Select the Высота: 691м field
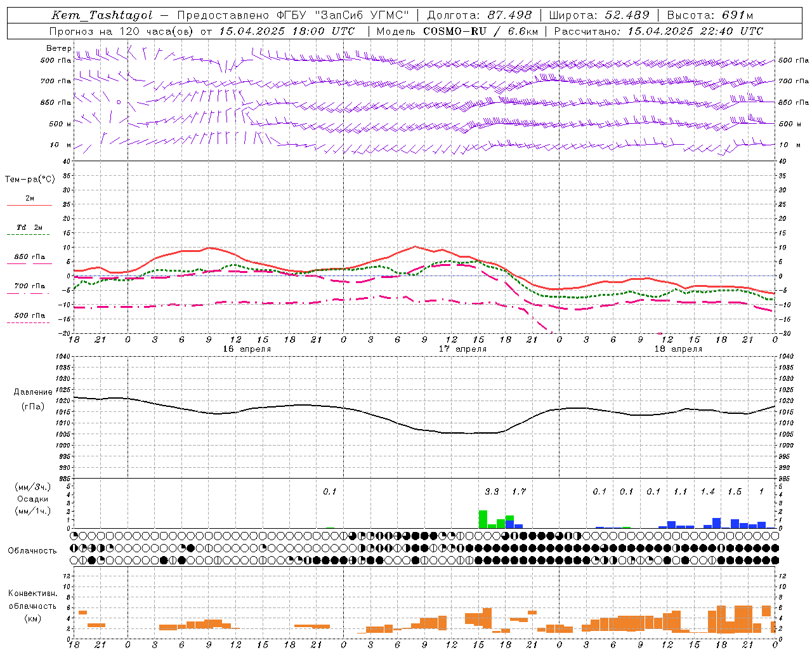This screenshot has width=812, height=650. tap(710, 15)
